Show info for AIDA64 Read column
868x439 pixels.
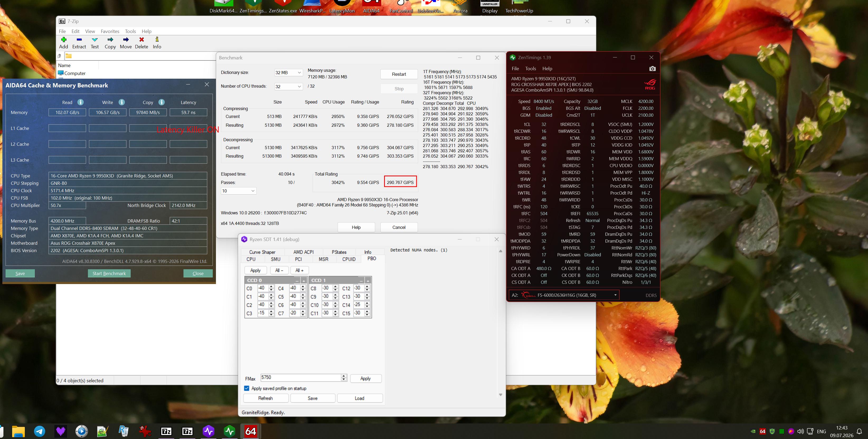click(81, 102)
